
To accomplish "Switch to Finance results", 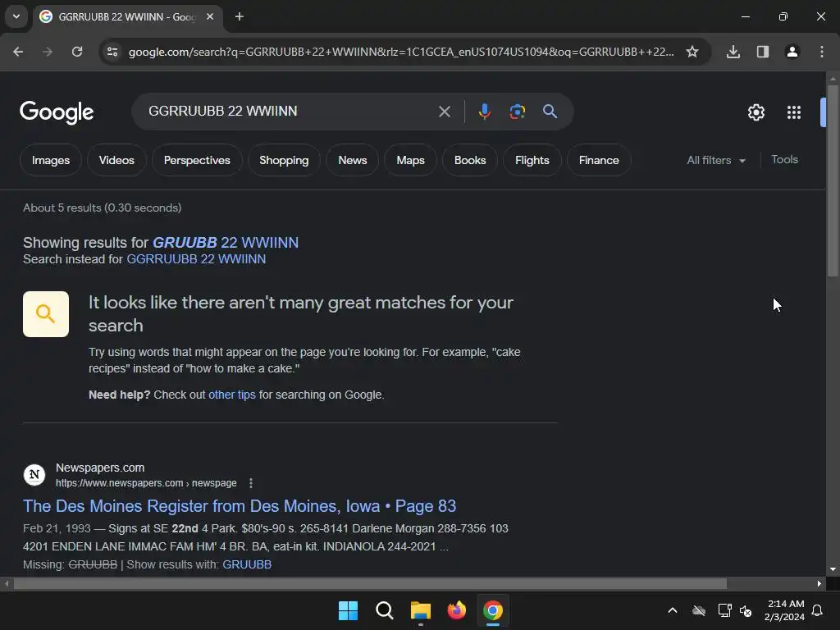I will point(599,160).
